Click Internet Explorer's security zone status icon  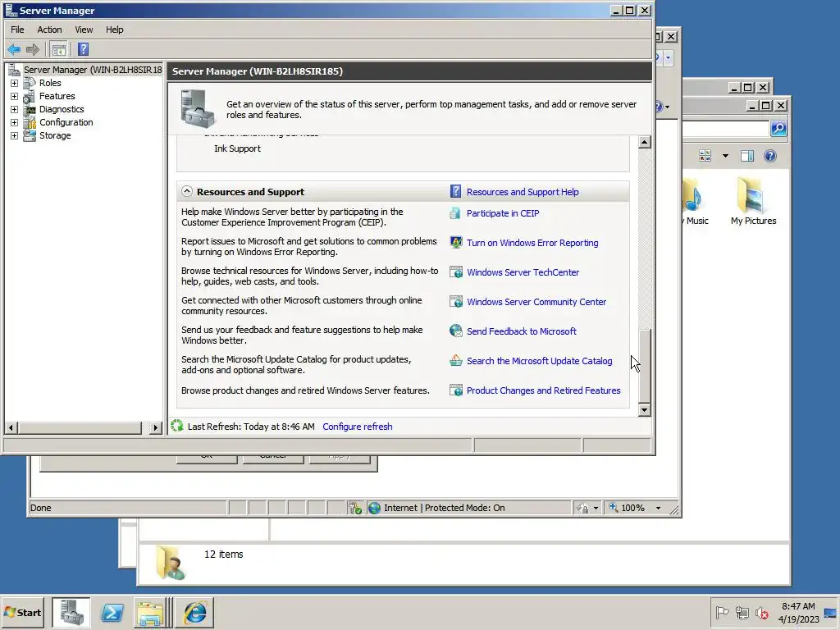click(x=374, y=508)
